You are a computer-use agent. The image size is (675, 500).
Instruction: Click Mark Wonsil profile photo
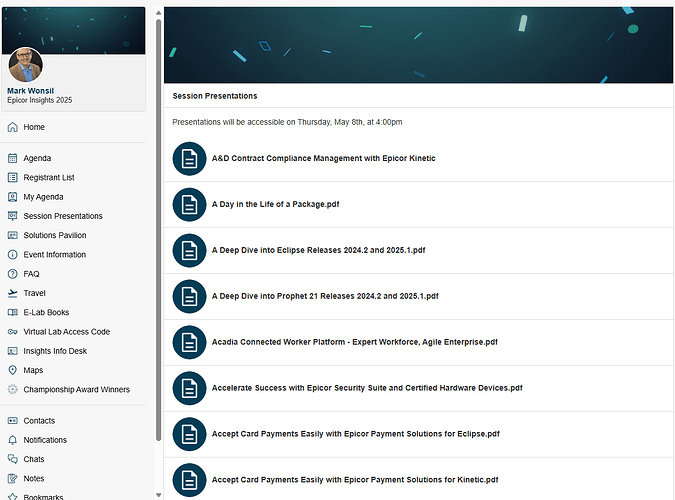[26, 65]
